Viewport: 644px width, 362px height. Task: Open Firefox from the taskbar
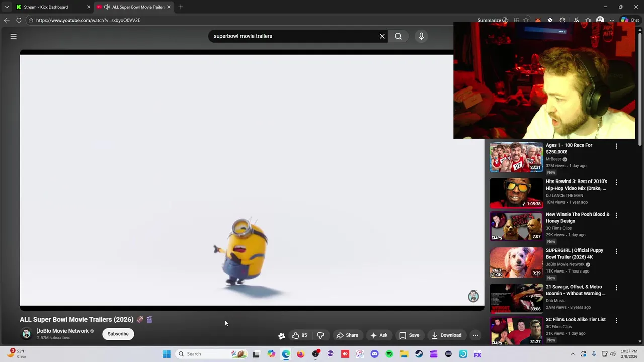[x=300, y=354]
